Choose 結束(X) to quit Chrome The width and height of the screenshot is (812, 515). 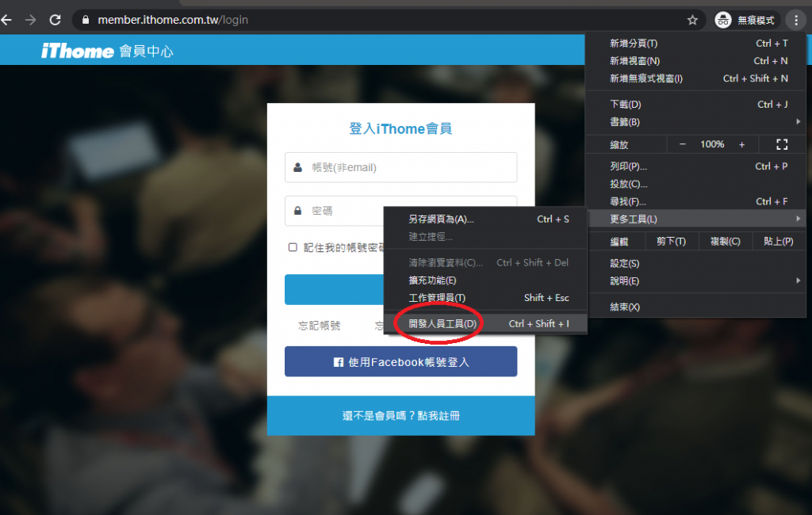click(695, 307)
